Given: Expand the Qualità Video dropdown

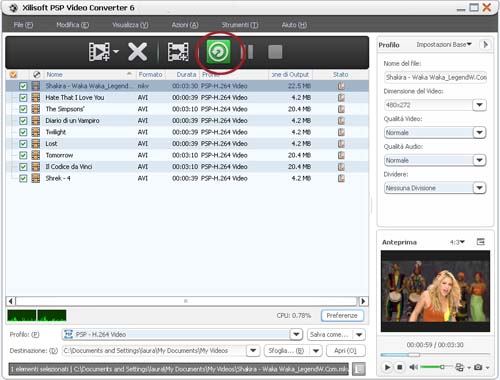Looking at the screenshot, I should pyautogui.click(x=479, y=133).
